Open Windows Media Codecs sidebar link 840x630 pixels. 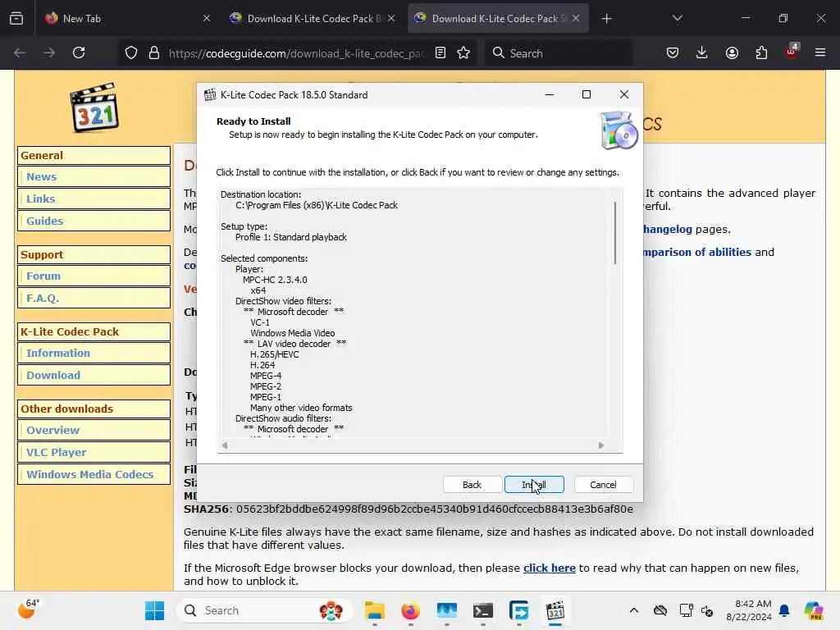89,474
